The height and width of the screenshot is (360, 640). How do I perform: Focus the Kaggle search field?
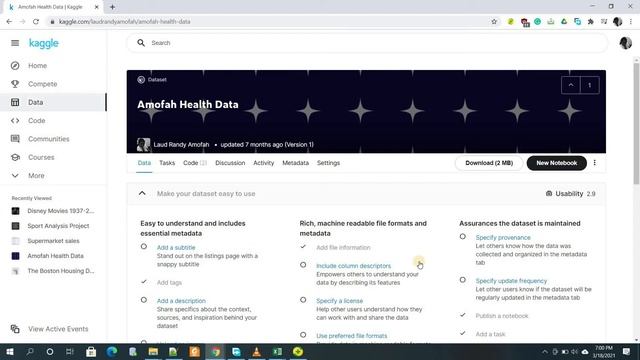point(367,43)
